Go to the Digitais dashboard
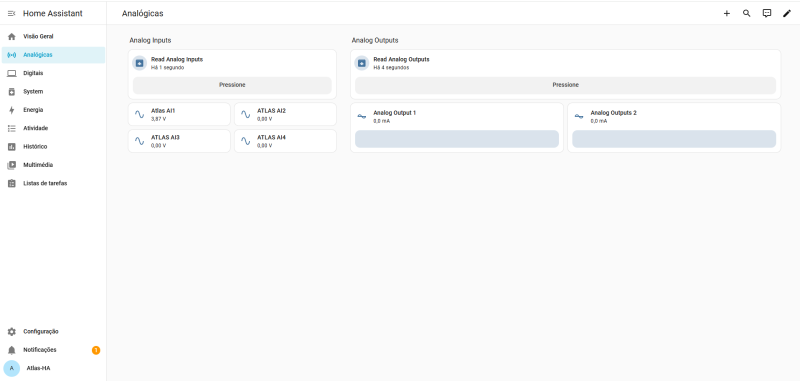This screenshot has height=381, width=800. click(54, 73)
